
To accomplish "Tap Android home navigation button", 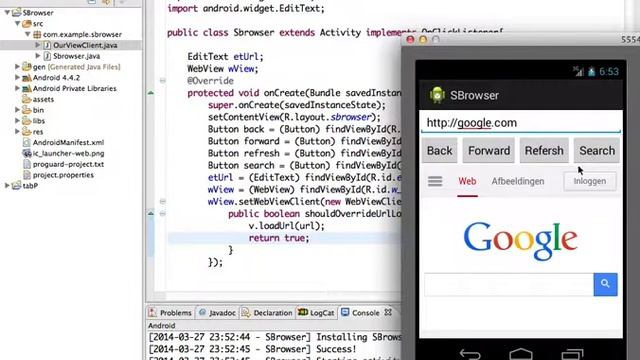I will coord(521,354).
